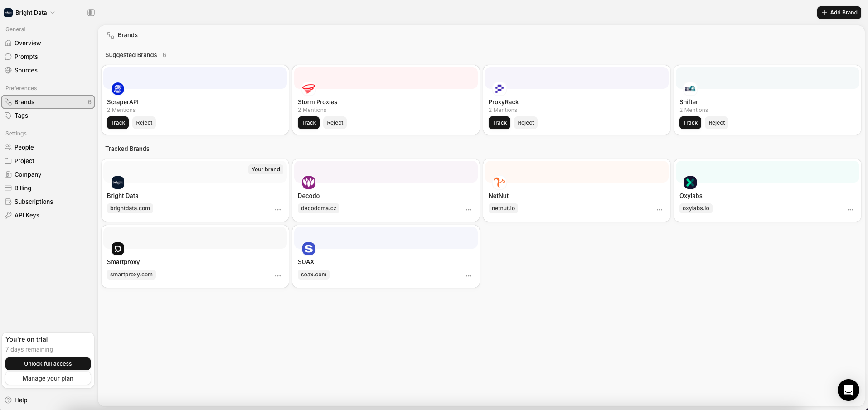868x410 pixels.
Task: Open People settings
Action: (x=48, y=147)
